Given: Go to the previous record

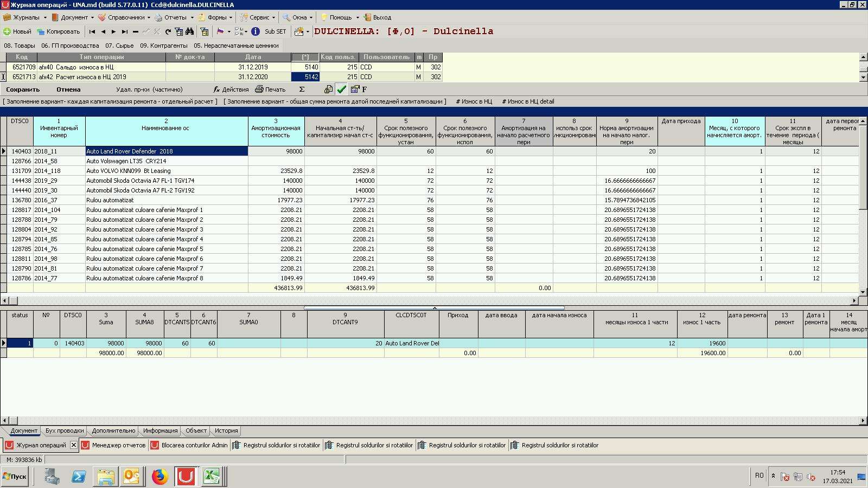Looking at the screenshot, I should [103, 31].
